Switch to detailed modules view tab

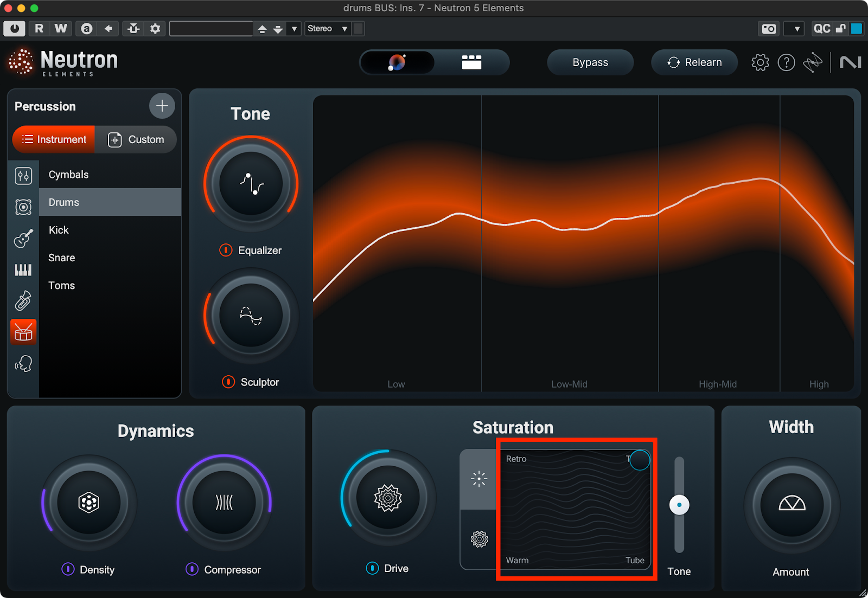tap(471, 62)
